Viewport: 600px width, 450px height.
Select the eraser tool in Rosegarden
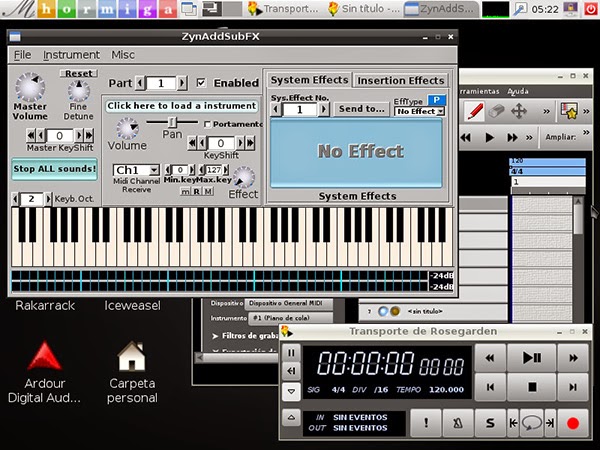pos(496,110)
